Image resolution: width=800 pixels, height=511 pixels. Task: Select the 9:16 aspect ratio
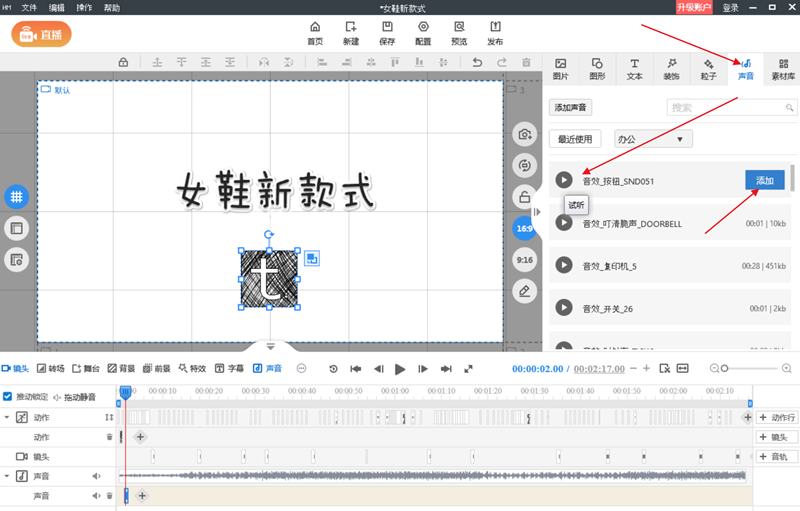524,260
